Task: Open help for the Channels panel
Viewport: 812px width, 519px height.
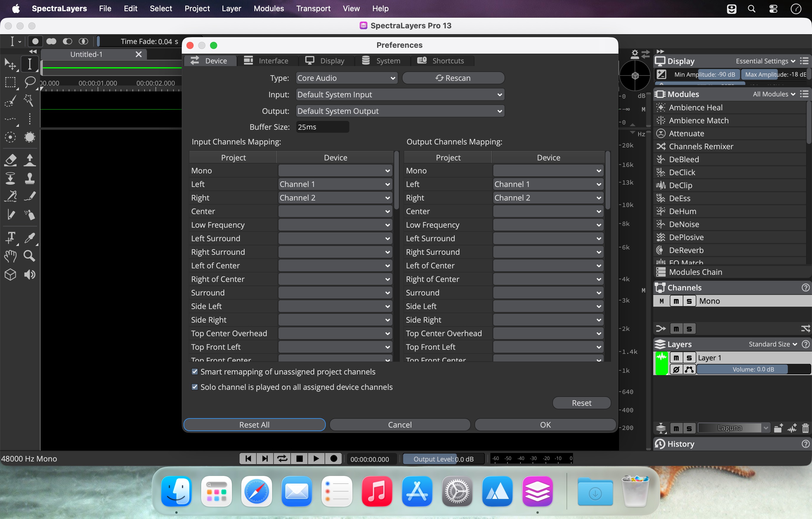Action: (x=805, y=288)
